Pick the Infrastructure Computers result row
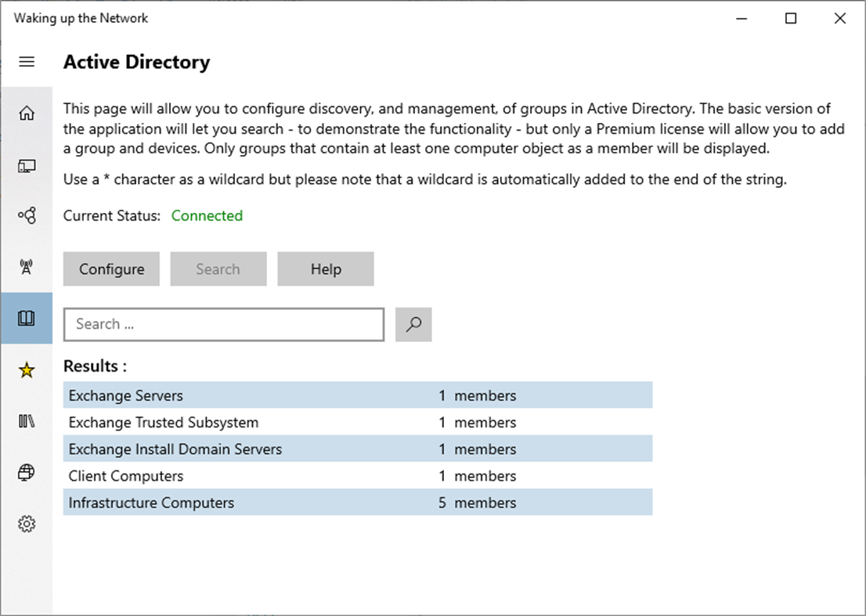866x616 pixels. 357,503
